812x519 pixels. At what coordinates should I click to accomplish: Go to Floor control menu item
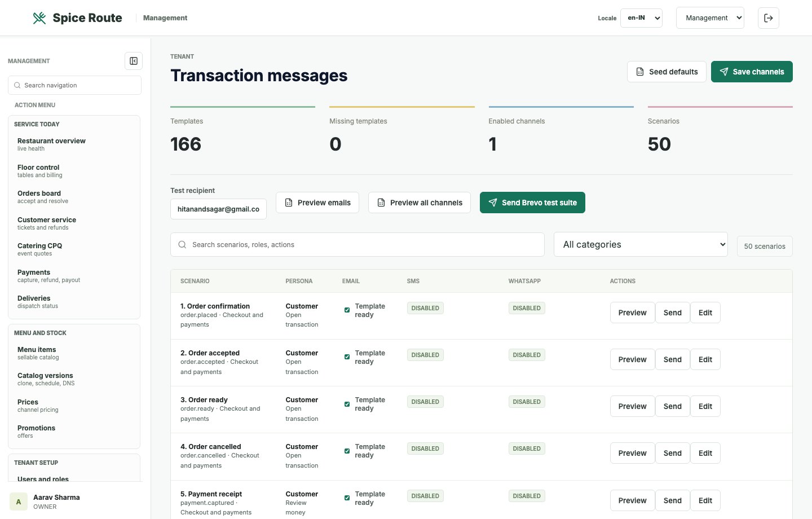pos(74,171)
